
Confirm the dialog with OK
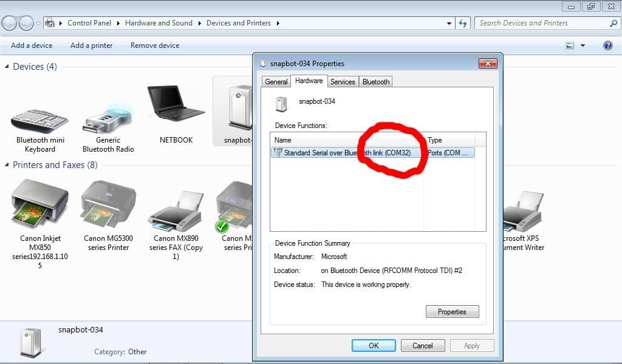pyautogui.click(x=374, y=345)
